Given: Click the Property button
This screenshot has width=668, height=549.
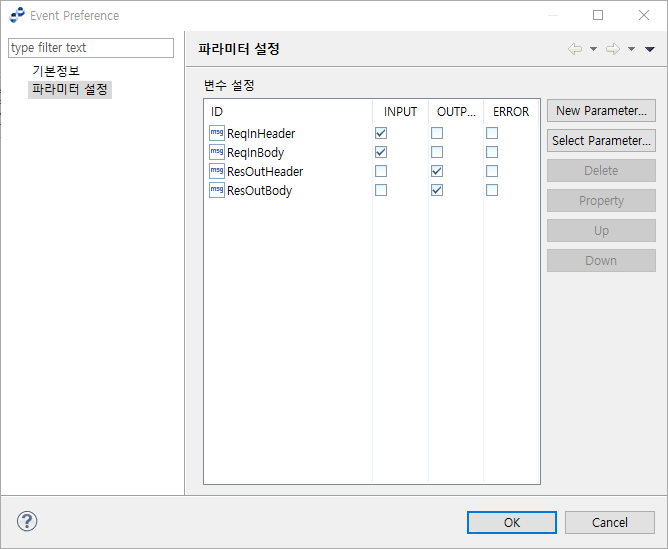Looking at the screenshot, I should (x=601, y=201).
